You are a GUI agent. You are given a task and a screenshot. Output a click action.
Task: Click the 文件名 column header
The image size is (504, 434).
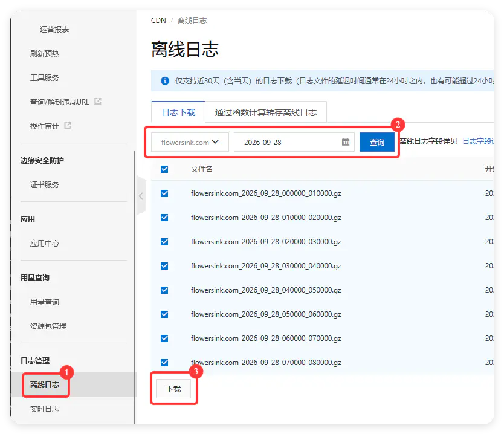point(201,169)
